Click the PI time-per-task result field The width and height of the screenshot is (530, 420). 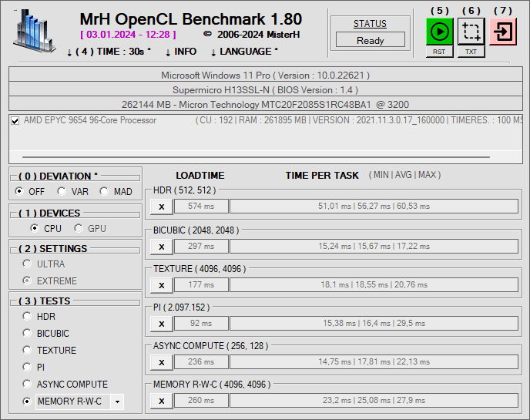374,324
